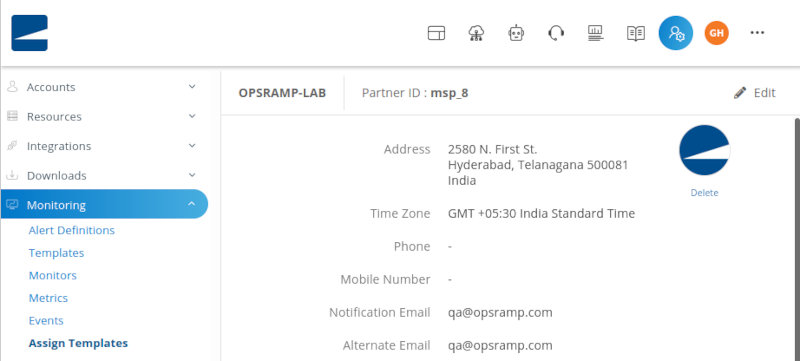Click the Alternate Email qa@opsramp.com value
Image resolution: width=800 pixels, height=361 pixels.
pyautogui.click(x=500, y=346)
